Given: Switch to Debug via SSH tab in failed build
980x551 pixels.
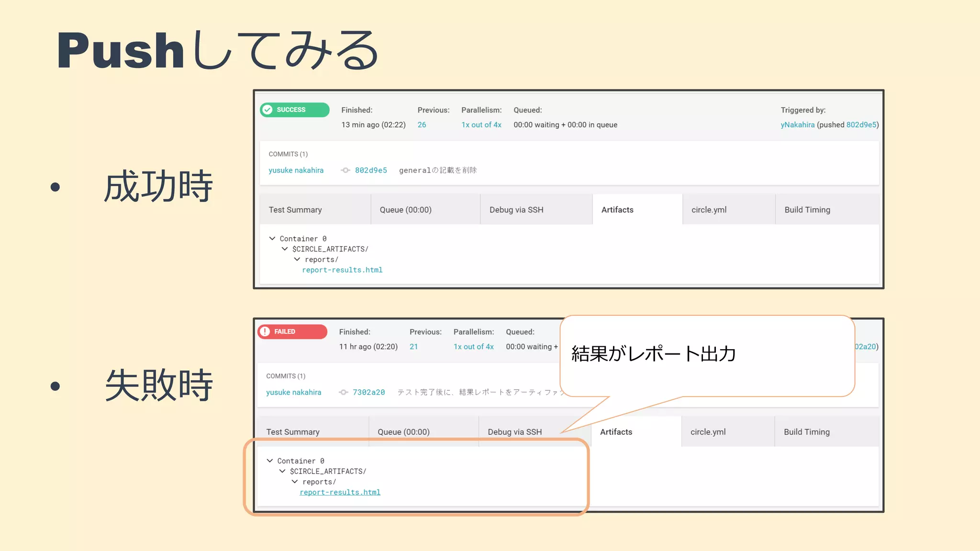Looking at the screenshot, I should pos(535,431).
